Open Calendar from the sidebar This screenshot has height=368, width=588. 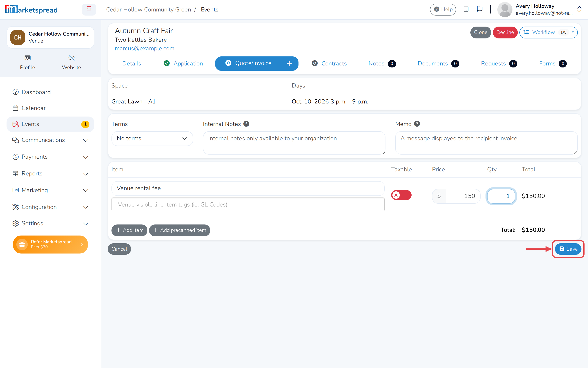pos(50,108)
